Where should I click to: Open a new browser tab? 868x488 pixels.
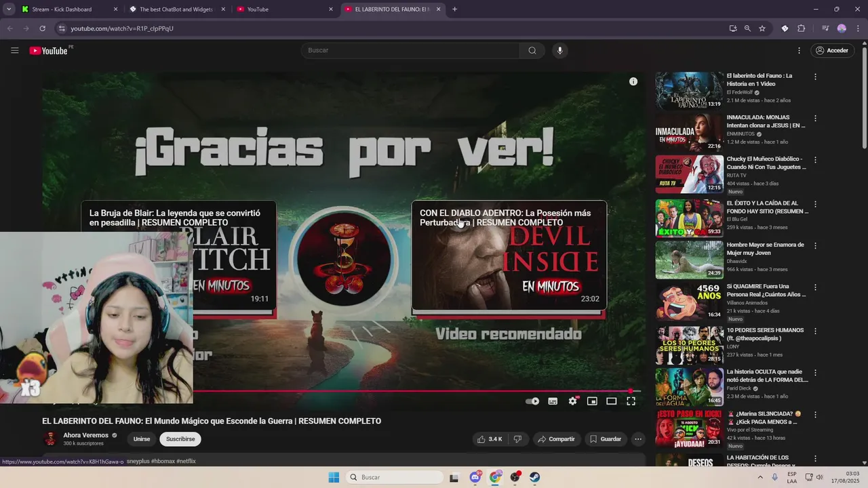pos(454,9)
